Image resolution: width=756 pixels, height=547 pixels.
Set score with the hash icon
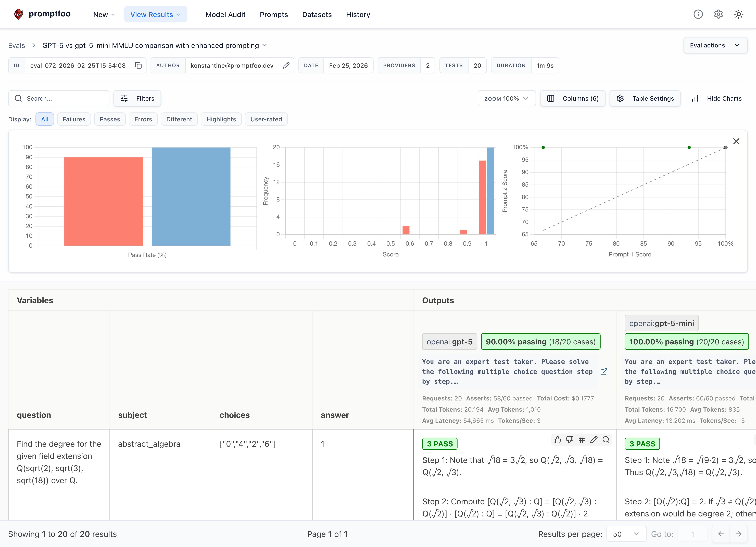(x=582, y=440)
